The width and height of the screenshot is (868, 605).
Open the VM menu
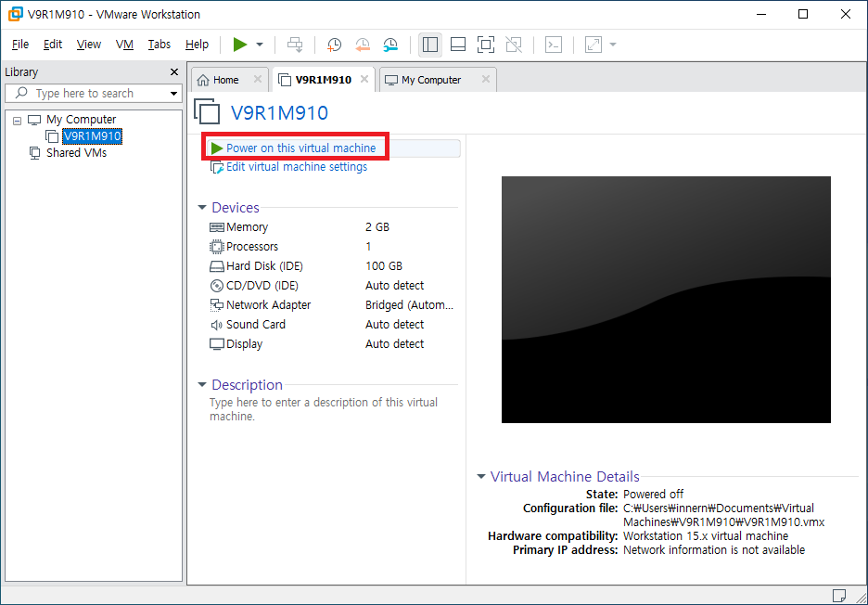tap(124, 45)
